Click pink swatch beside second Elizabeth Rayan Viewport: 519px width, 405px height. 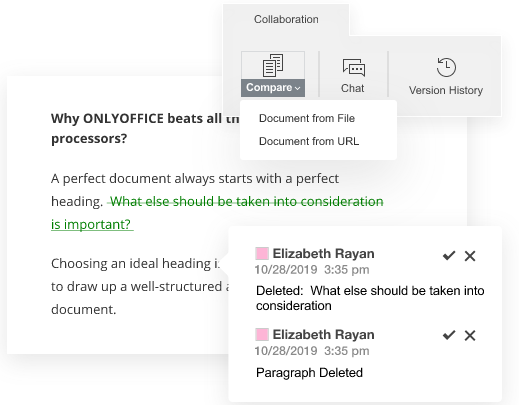262,335
